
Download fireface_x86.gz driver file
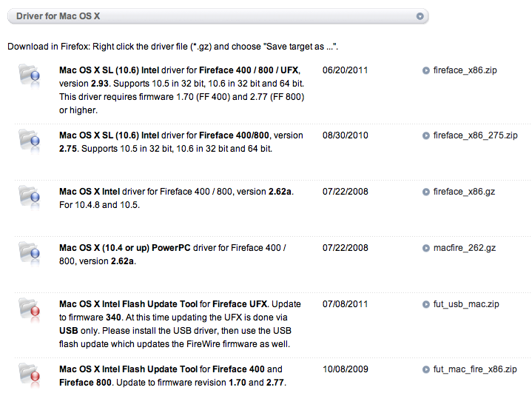464,192
